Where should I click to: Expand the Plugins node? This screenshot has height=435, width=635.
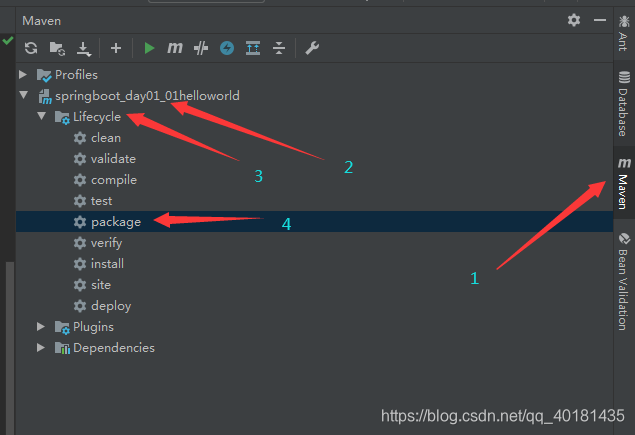pos(41,326)
